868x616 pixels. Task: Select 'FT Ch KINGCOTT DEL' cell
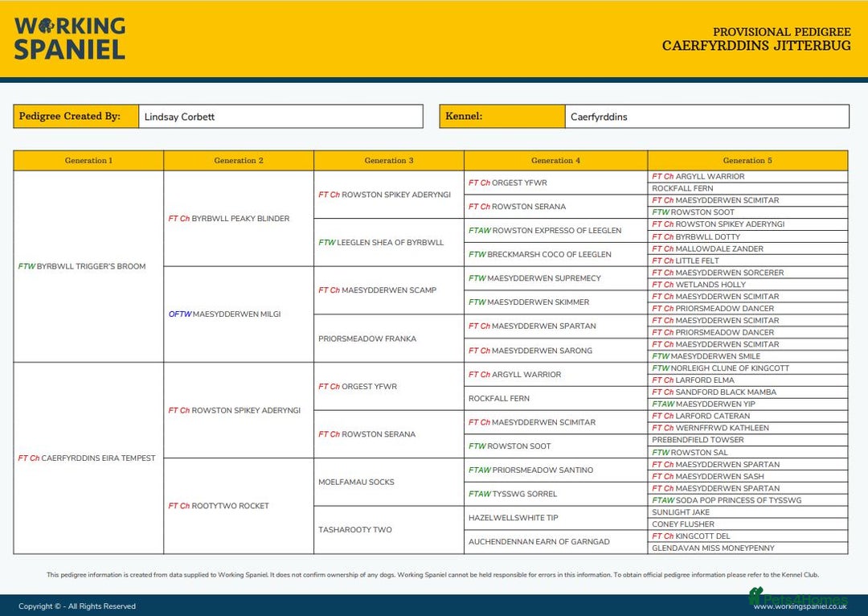click(747, 536)
